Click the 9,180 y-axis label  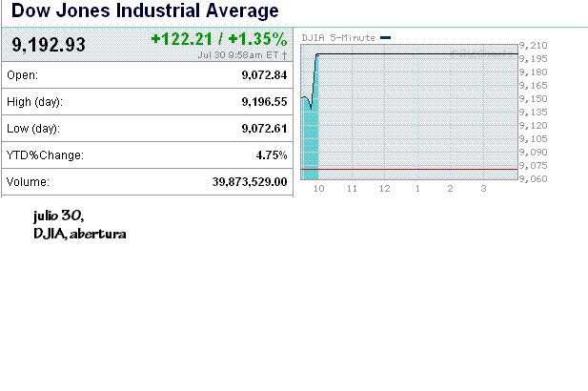[x=534, y=72]
